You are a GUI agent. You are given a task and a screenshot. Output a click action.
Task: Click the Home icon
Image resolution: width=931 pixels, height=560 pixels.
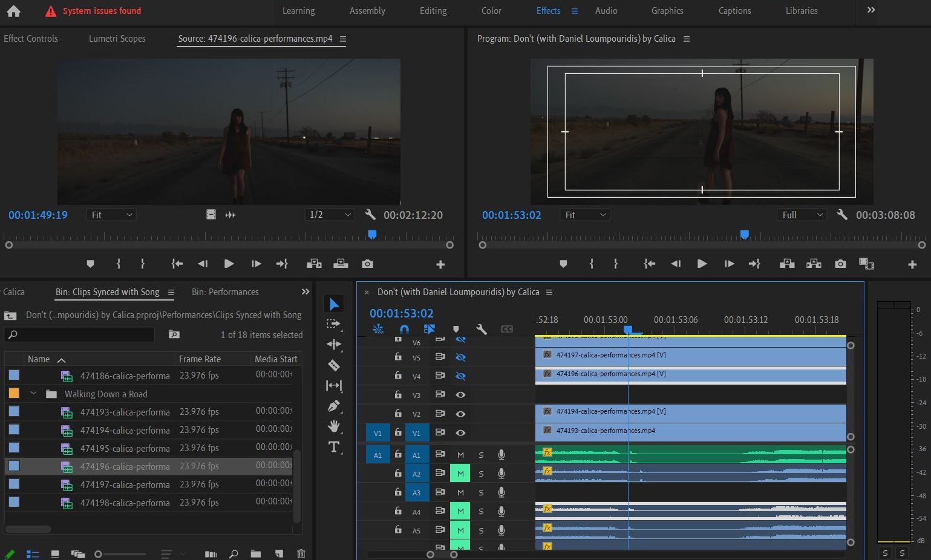(13, 11)
